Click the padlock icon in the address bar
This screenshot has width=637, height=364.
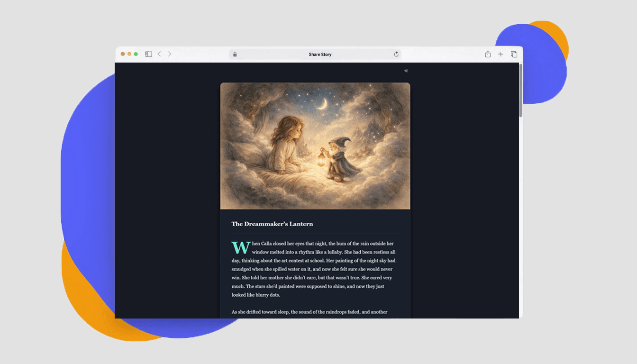pyautogui.click(x=235, y=54)
